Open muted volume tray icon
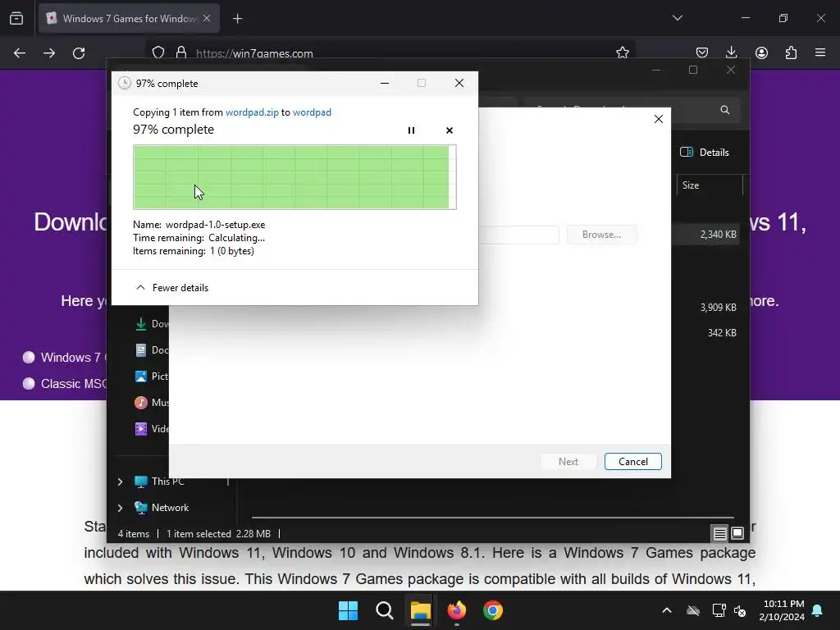The width and height of the screenshot is (840, 630). [740, 610]
